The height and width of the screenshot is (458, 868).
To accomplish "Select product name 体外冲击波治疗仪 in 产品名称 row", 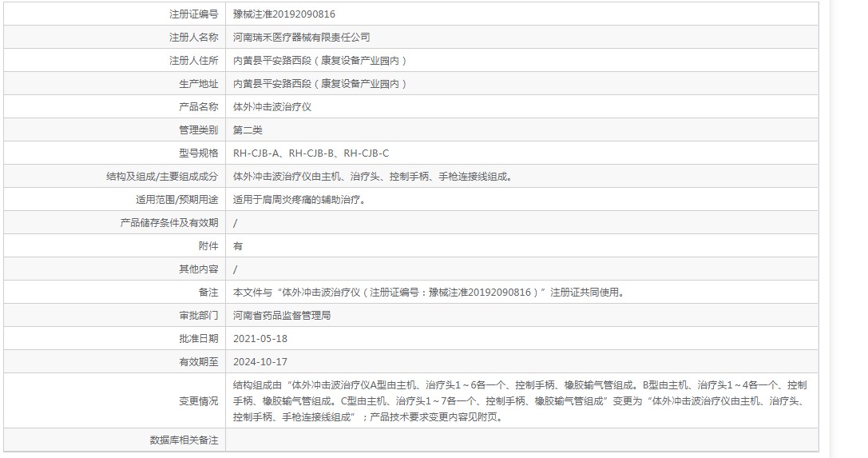I will click(x=272, y=107).
